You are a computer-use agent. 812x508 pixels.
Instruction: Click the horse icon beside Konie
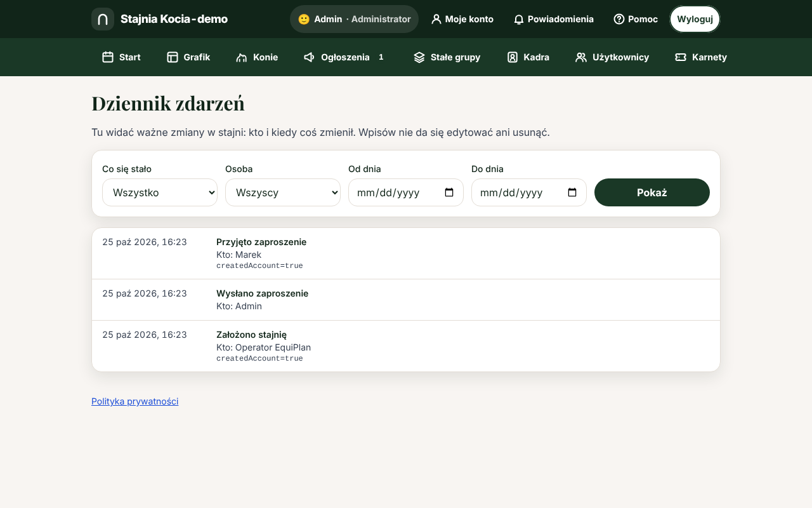coord(242,57)
